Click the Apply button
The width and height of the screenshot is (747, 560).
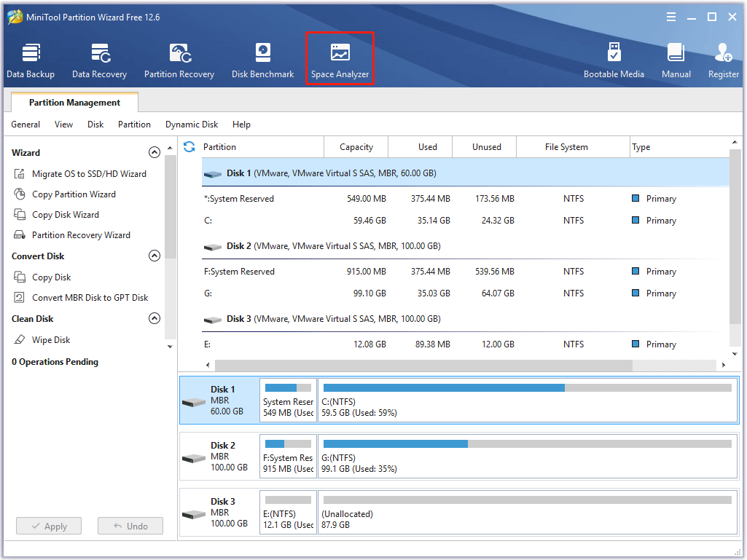pos(49,527)
